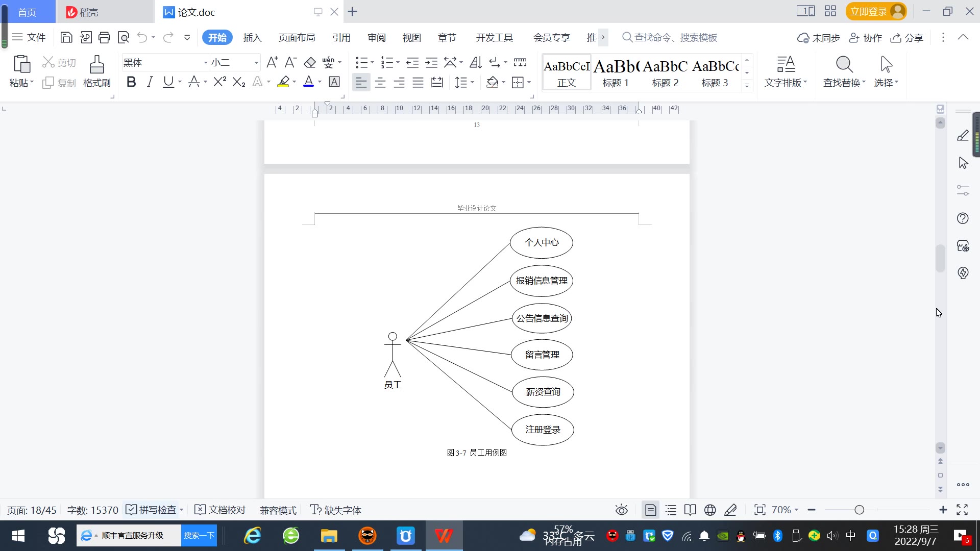Toggle Justify alignment

pyautogui.click(x=418, y=82)
